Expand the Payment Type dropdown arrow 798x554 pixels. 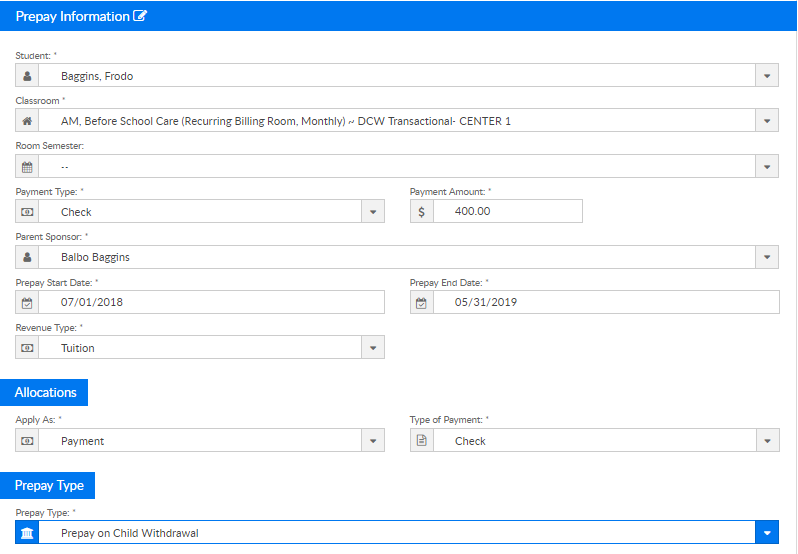[373, 212]
